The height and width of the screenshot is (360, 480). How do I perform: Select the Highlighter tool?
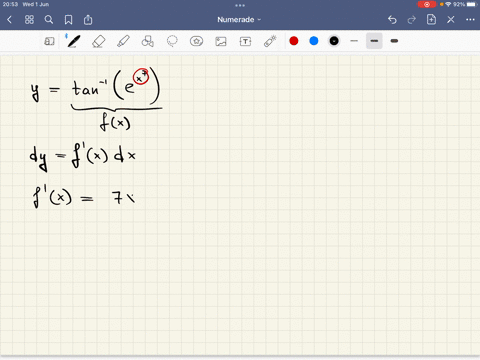(x=123, y=41)
